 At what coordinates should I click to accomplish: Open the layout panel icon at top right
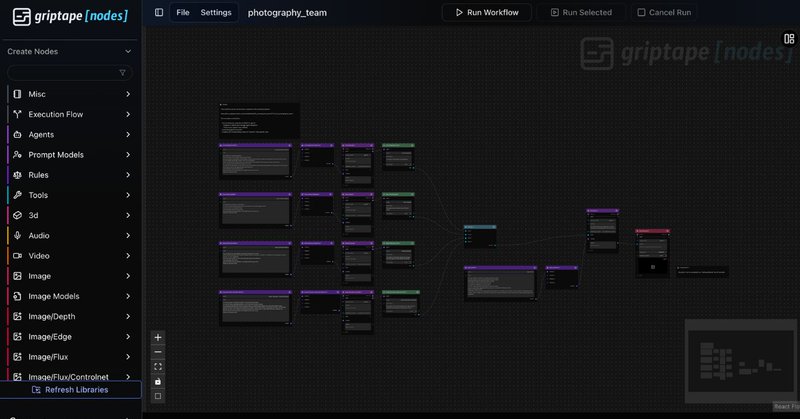[x=789, y=39]
